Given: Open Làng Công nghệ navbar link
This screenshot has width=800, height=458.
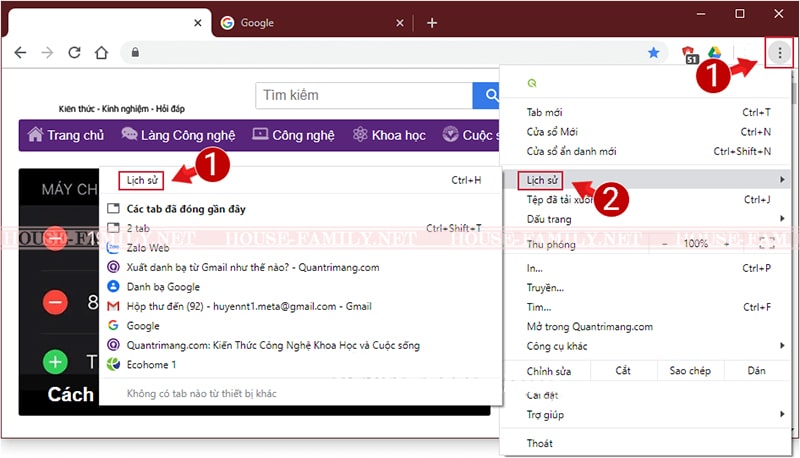Looking at the screenshot, I should (x=178, y=135).
